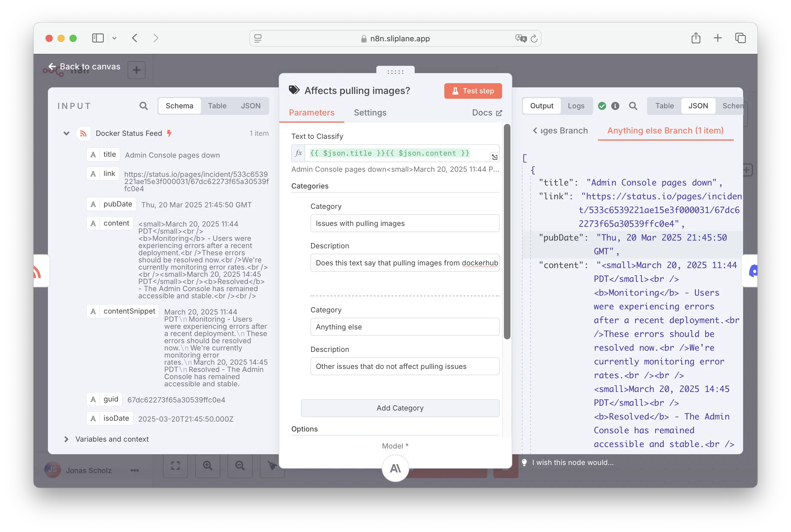
Task: Click the Docker Status Feed RSS icon
Action: point(83,133)
